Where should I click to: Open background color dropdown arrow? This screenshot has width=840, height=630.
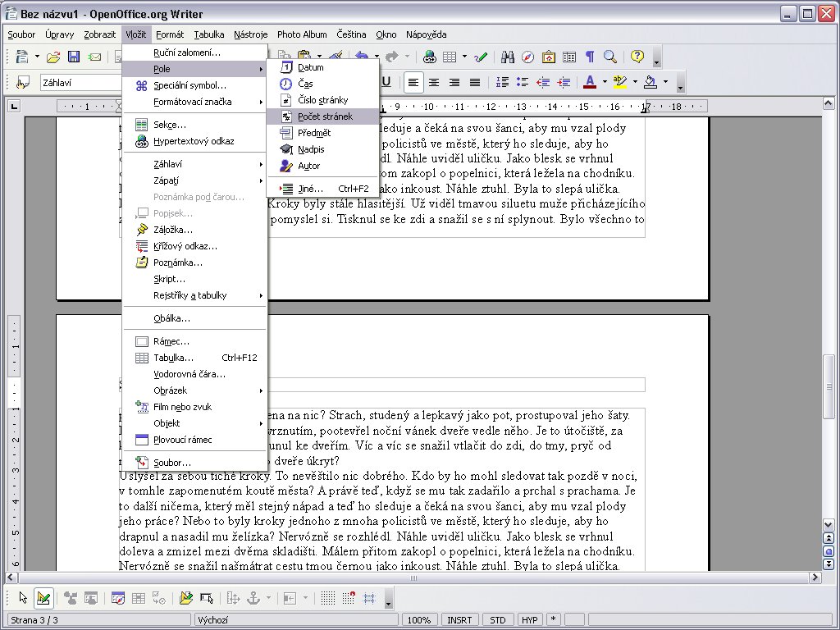coord(666,82)
